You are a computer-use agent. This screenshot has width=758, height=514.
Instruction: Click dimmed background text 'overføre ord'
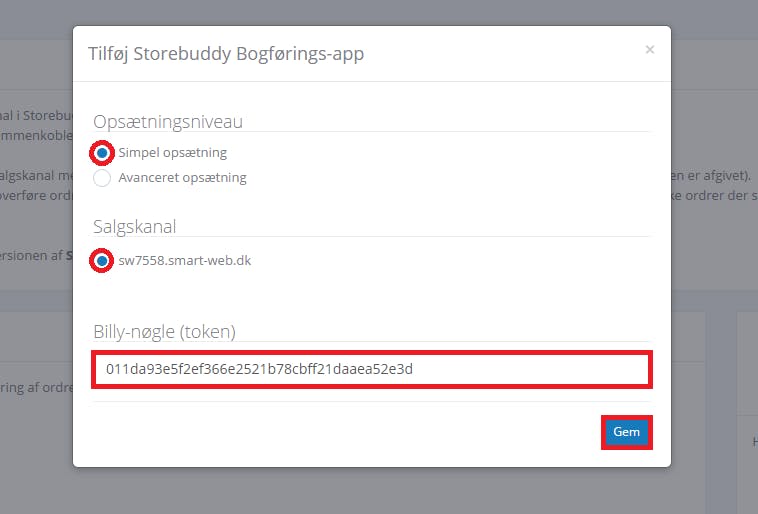[36, 195]
